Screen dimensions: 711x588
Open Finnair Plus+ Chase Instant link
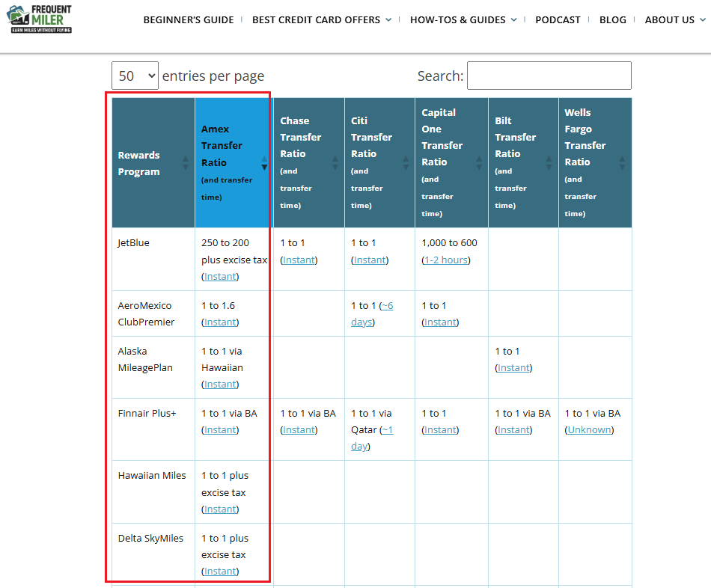(x=299, y=430)
